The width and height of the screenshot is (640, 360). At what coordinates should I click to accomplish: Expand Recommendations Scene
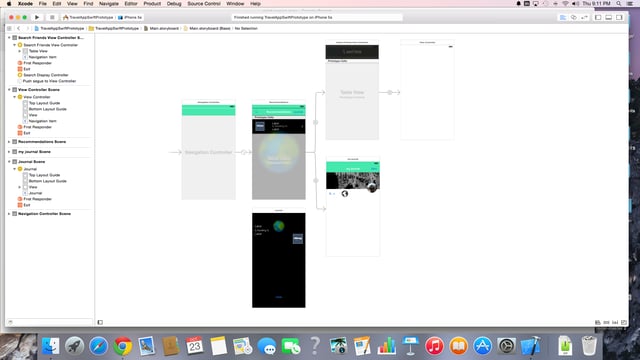9,142
